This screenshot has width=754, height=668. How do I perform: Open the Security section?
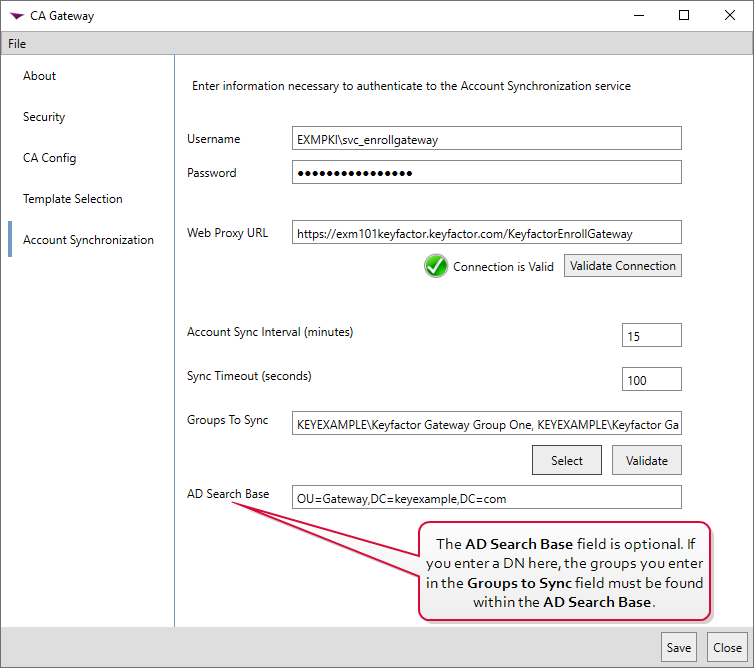click(44, 117)
